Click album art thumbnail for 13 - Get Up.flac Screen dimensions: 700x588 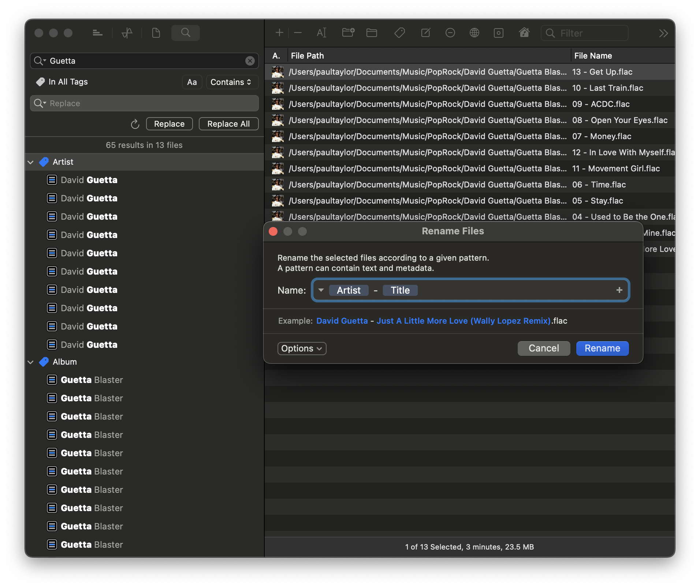tap(278, 72)
